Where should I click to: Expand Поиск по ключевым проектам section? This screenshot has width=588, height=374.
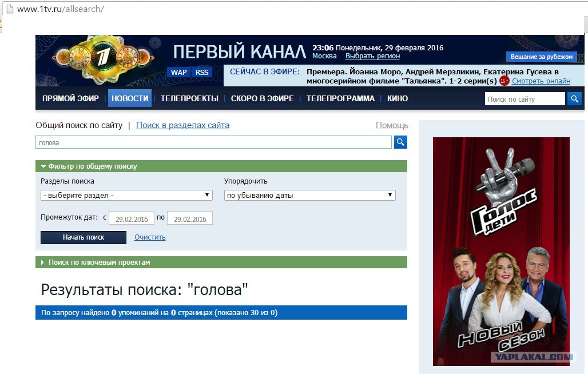221,262
